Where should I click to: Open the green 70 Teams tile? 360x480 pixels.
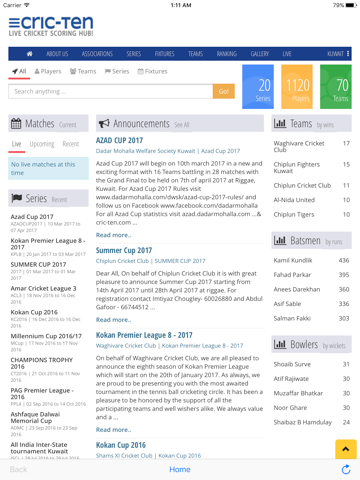336,87
